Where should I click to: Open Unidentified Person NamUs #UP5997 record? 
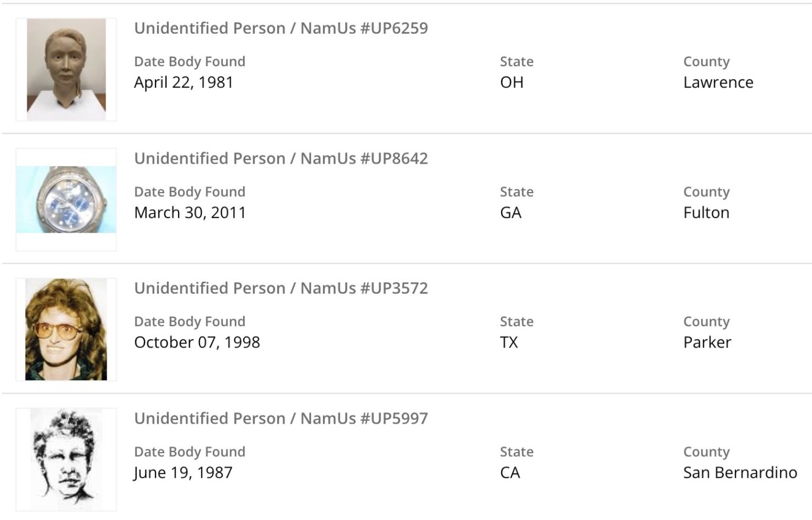[281, 418]
